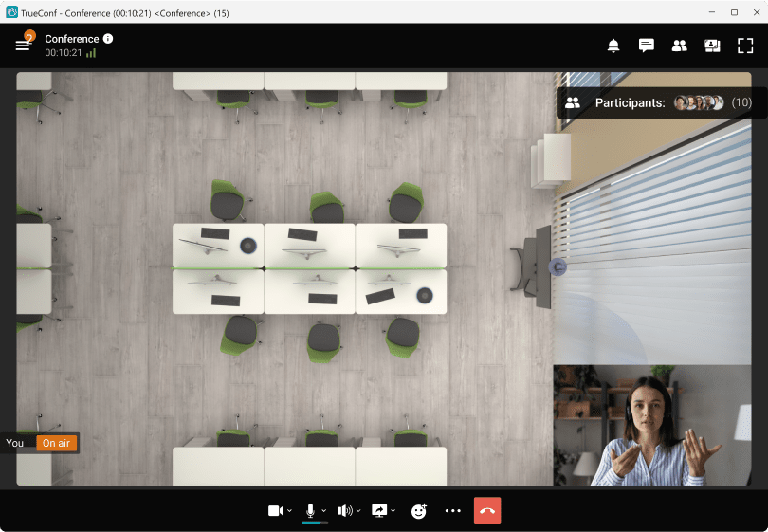Open the hamburger main menu
The width and height of the screenshot is (768, 532).
pyautogui.click(x=23, y=45)
